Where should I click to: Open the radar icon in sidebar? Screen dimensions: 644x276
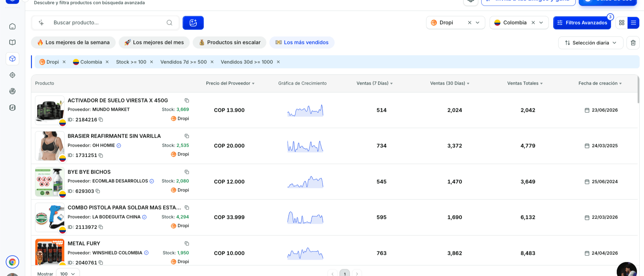[x=12, y=91]
